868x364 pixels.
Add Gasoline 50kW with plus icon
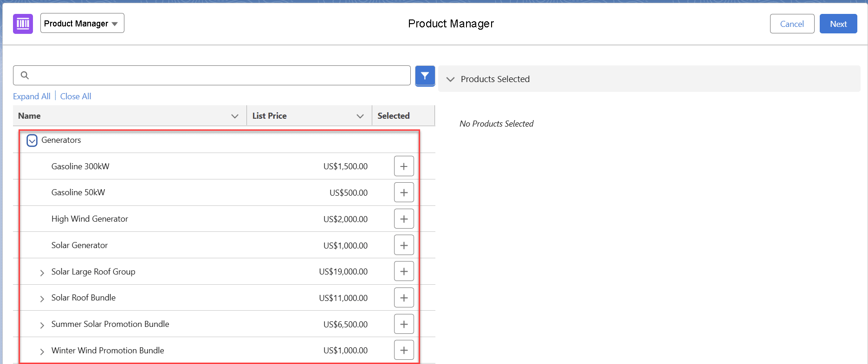coord(404,192)
